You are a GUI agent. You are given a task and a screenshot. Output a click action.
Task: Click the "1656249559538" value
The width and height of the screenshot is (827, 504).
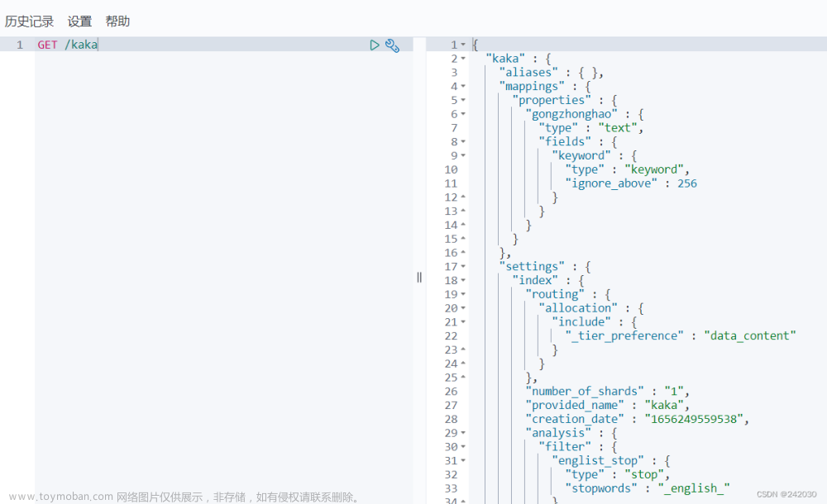click(x=694, y=419)
